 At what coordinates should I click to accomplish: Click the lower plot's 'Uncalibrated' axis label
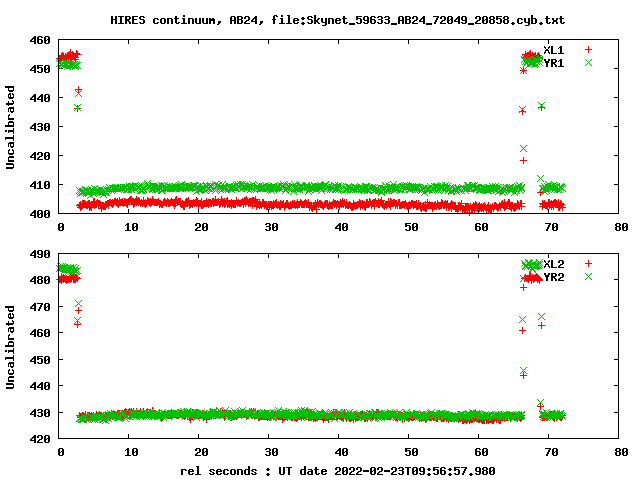(10, 347)
